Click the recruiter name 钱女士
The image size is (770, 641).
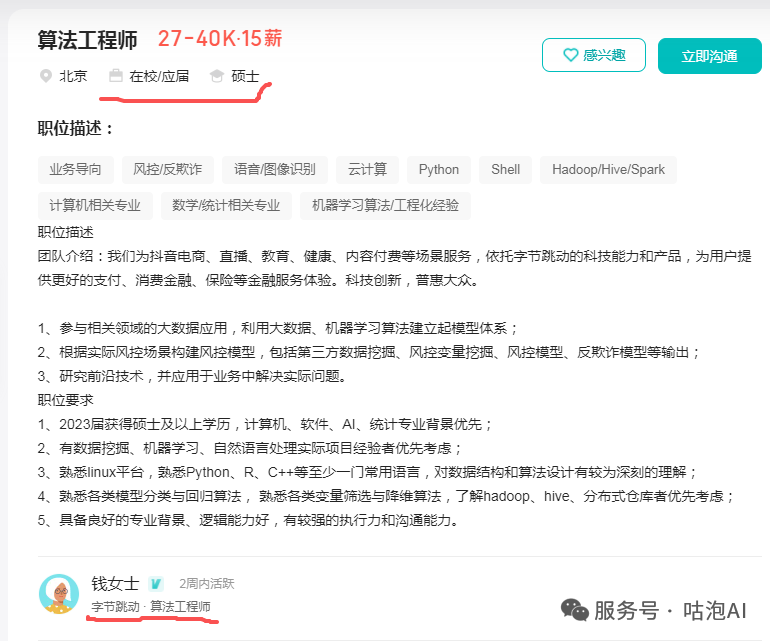[x=115, y=584]
